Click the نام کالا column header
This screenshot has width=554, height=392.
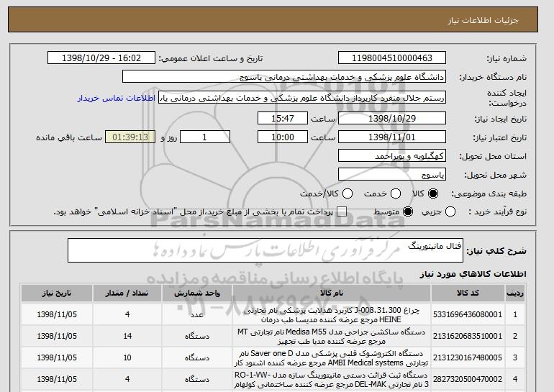(332, 293)
